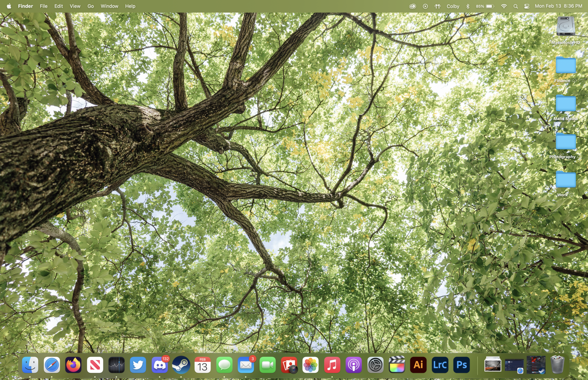Launch Lightroom Classic from the Dock
Viewport: 588px width, 380px height.
pos(440,365)
